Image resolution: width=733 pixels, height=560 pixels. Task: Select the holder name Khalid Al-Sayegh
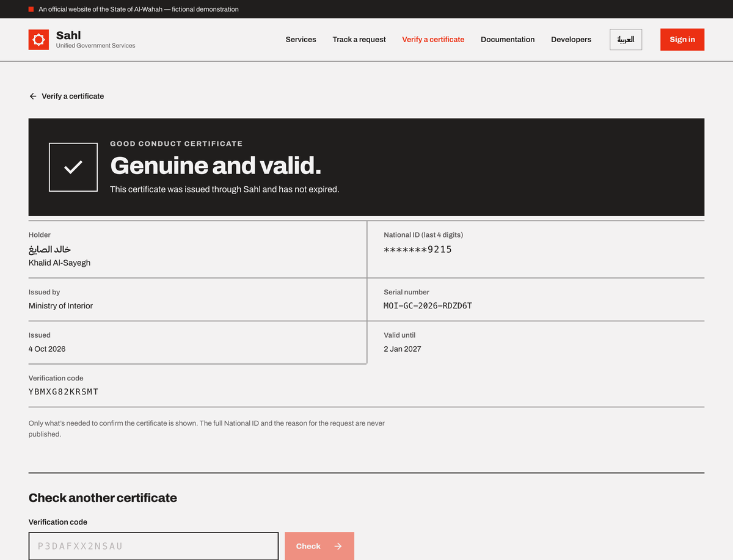59,263
